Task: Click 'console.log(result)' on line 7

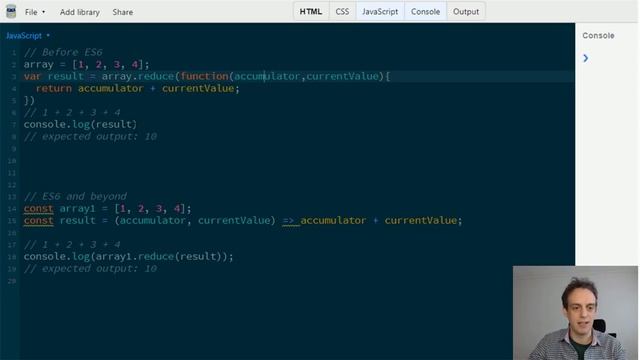Action: pos(80,124)
